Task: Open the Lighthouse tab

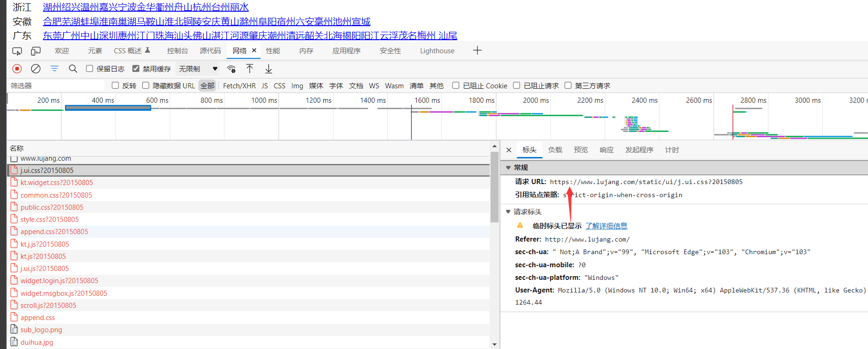Action: click(437, 50)
